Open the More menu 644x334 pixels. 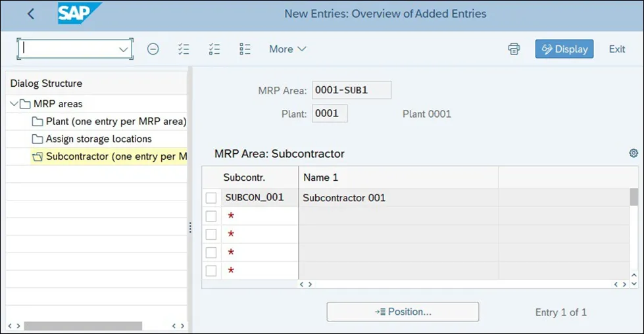coord(287,49)
